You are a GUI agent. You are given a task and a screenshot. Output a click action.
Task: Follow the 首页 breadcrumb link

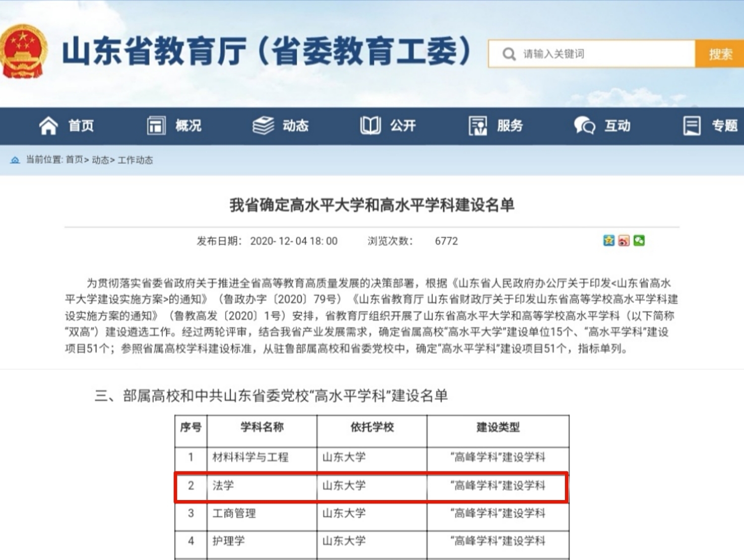74,160
